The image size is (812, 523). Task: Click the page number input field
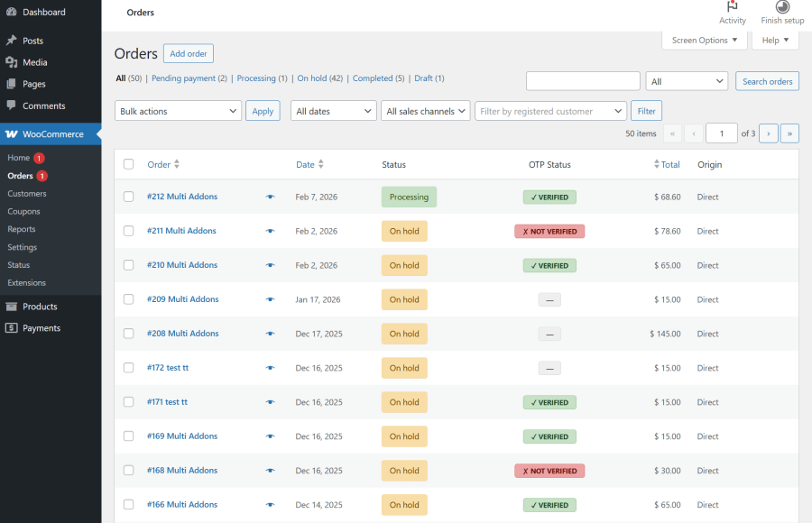pyautogui.click(x=721, y=133)
